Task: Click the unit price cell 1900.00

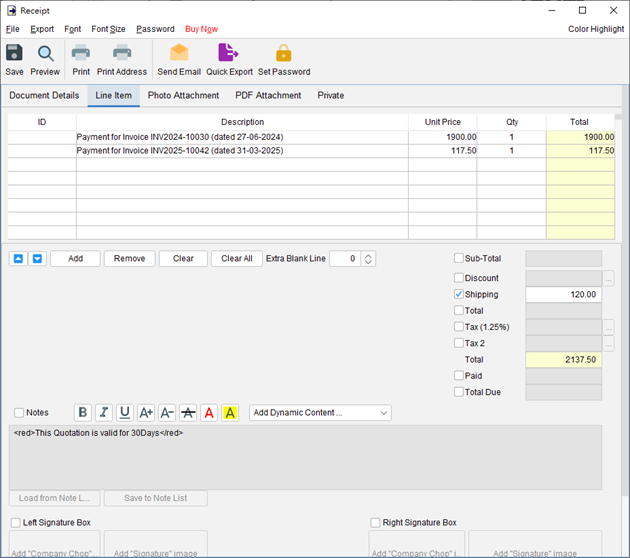Action: pyautogui.click(x=443, y=137)
